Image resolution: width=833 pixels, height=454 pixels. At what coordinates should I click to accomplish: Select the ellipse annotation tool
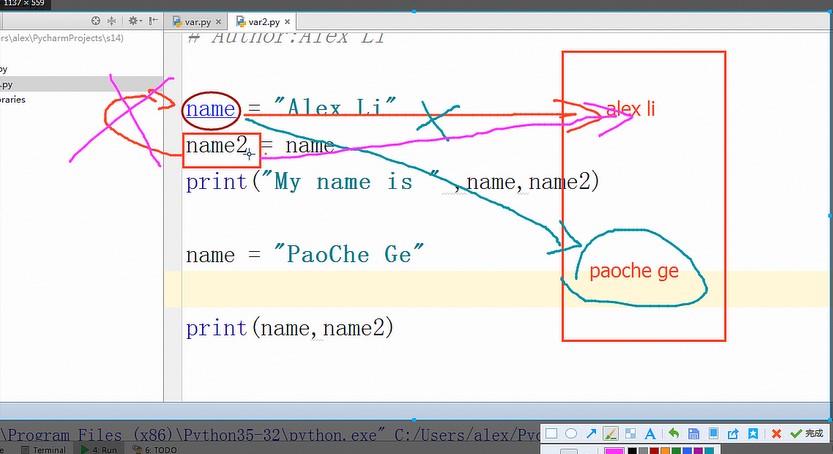point(571,434)
